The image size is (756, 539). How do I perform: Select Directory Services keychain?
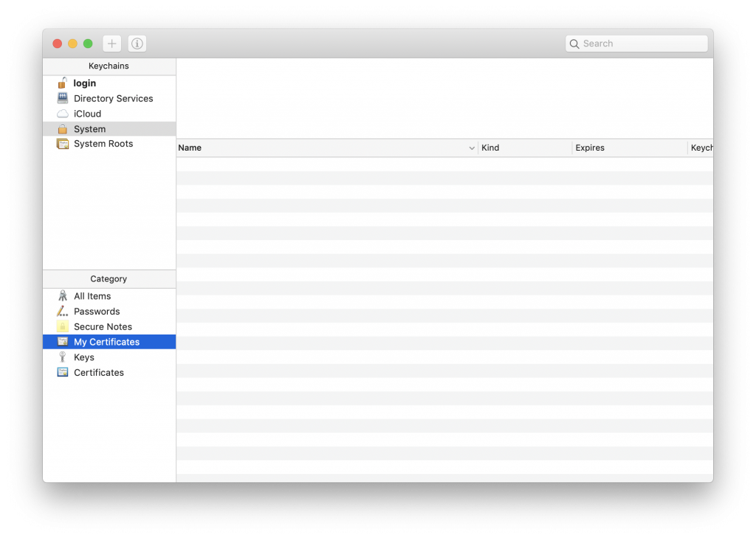click(x=109, y=98)
